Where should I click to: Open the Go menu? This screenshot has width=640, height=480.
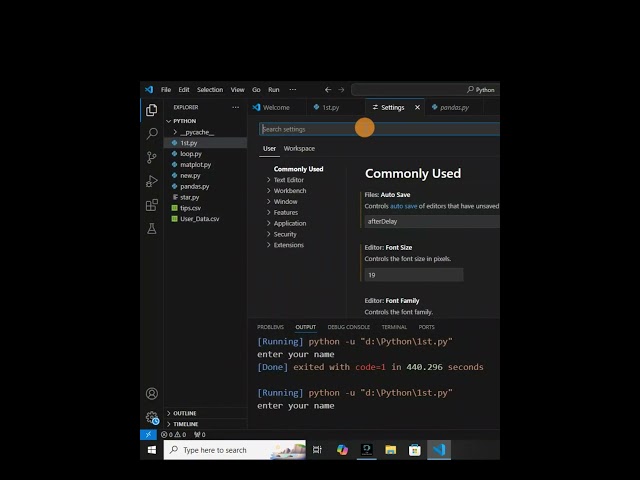[x=256, y=89]
